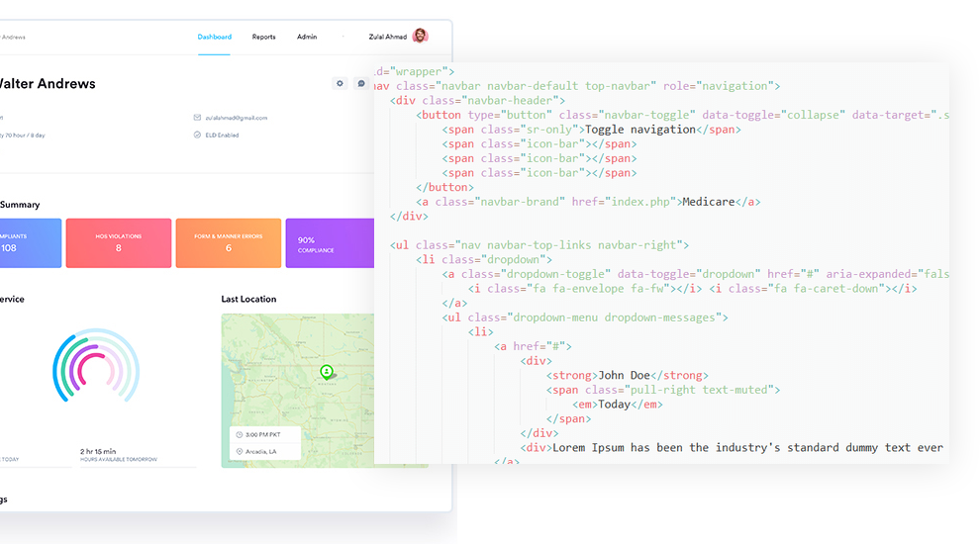Click "Toggle navigation" in the code panel
The height and width of the screenshot is (544, 980).
(x=640, y=130)
